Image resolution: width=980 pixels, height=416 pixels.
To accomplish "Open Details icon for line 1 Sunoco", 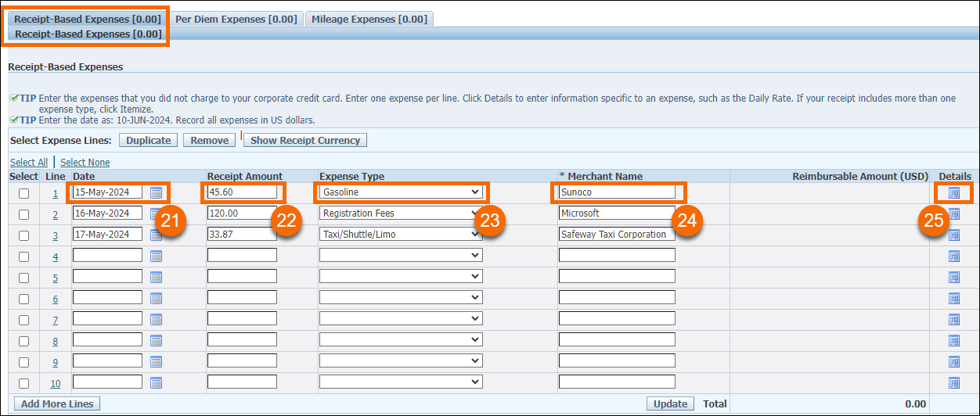I will click(953, 192).
